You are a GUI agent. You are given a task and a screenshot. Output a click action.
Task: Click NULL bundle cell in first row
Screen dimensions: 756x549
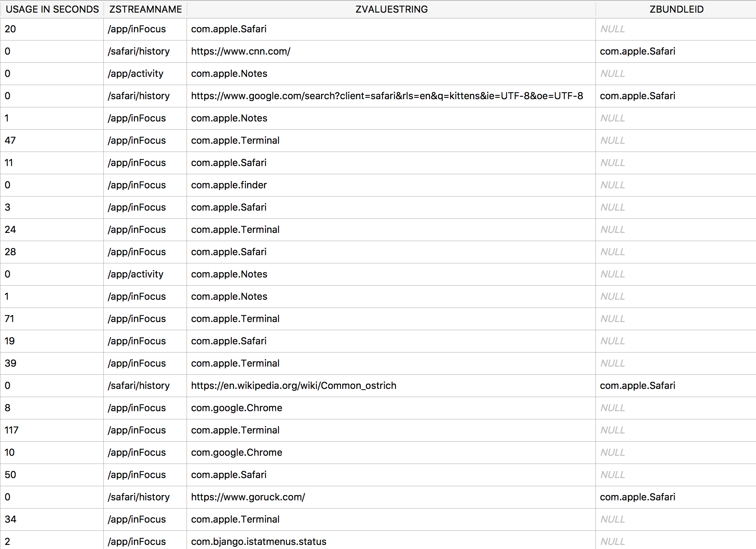tap(613, 29)
